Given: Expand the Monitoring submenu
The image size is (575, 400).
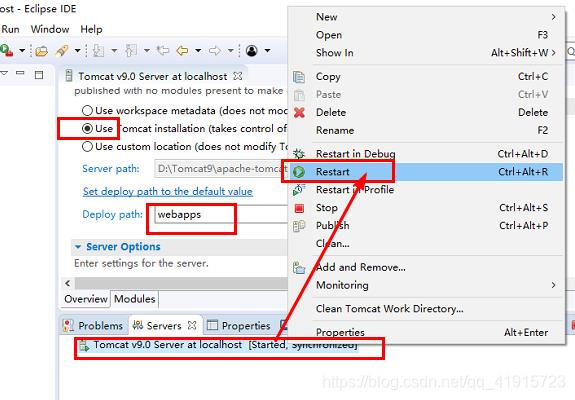Looking at the screenshot, I should [x=427, y=285].
